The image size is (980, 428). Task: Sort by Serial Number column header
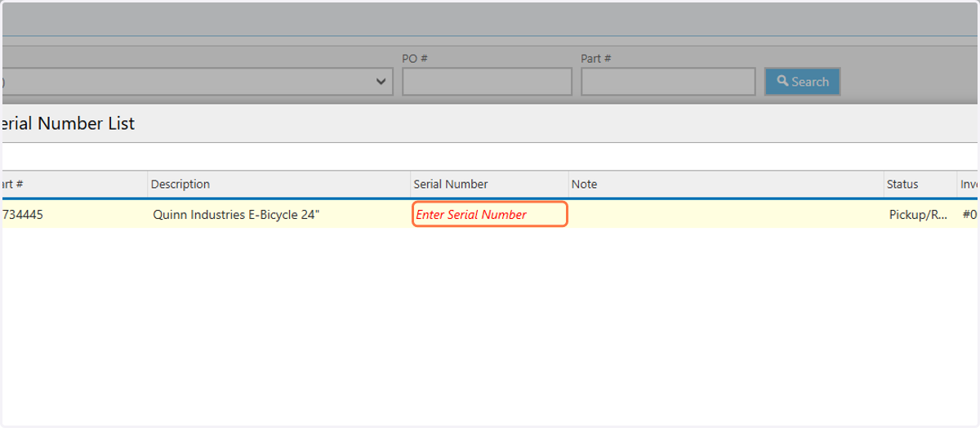point(489,185)
